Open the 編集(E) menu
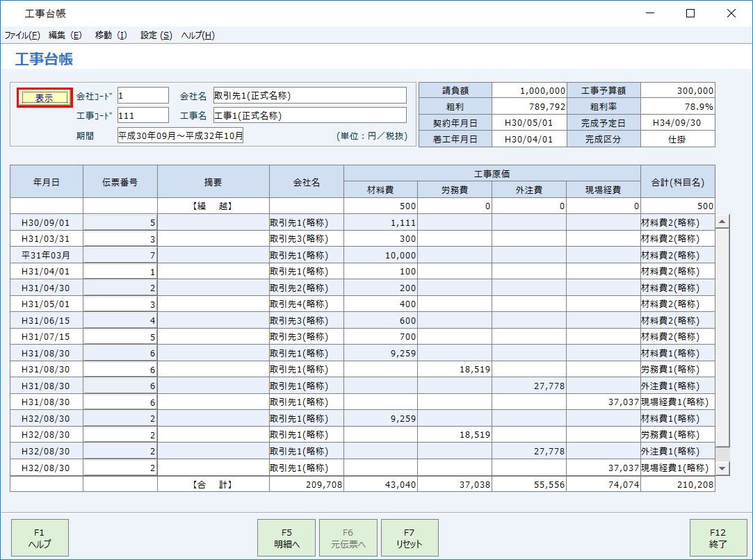The width and height of the screenshot is (753, 560). pyautogui.click(x=65, y=35)
